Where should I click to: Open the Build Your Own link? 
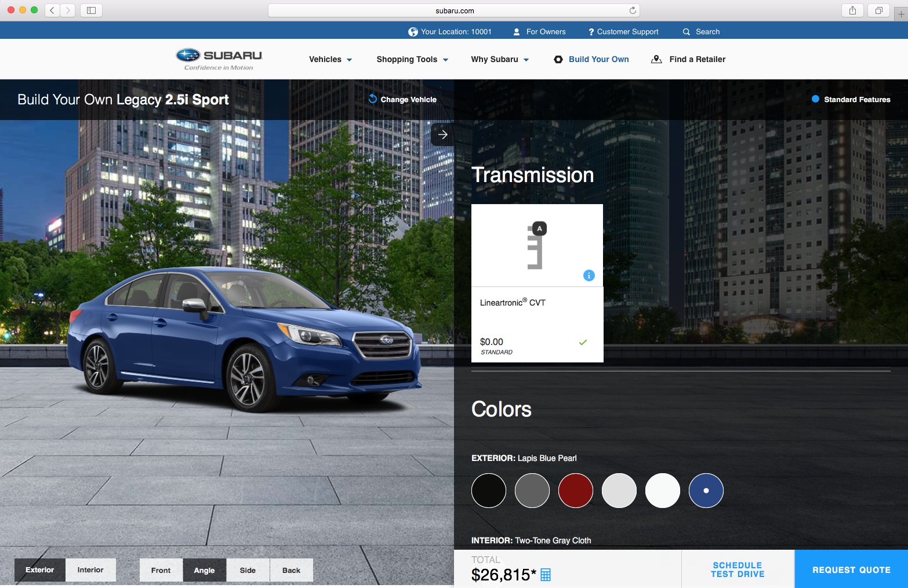(x=598, y=59)
